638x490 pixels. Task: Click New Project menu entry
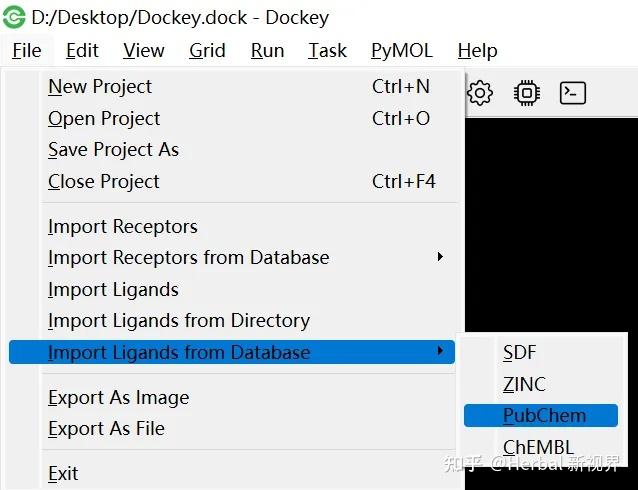(x=100, y=87)
